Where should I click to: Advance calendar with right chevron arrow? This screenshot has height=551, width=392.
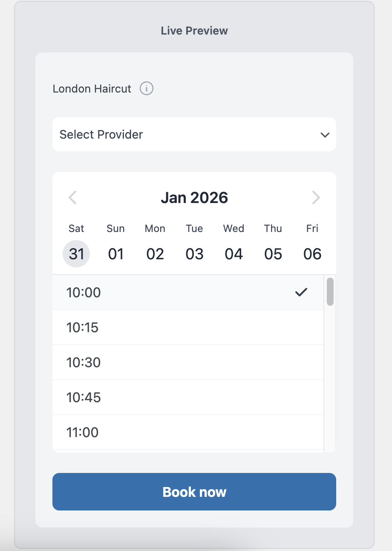(316, 197)
